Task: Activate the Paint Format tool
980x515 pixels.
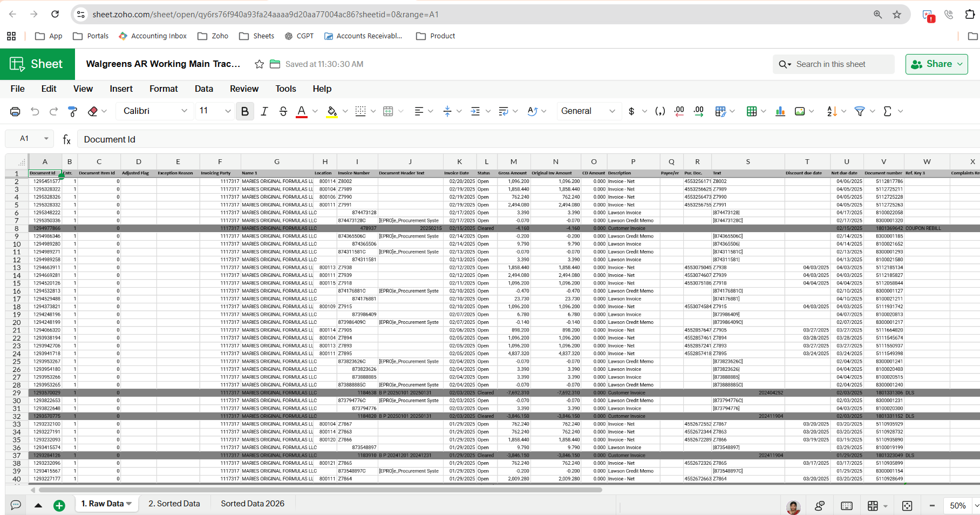Action: (72, 111)
